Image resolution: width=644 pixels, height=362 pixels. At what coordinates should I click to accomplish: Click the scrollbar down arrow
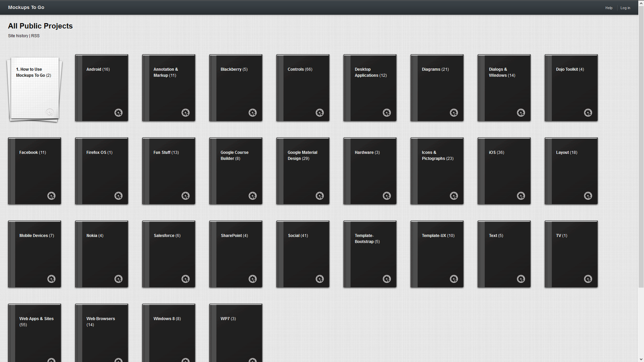click(641, 359)
